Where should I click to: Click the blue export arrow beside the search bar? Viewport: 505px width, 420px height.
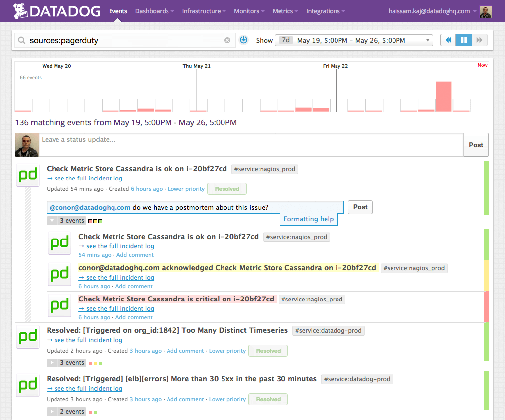(x=243, y=40)
